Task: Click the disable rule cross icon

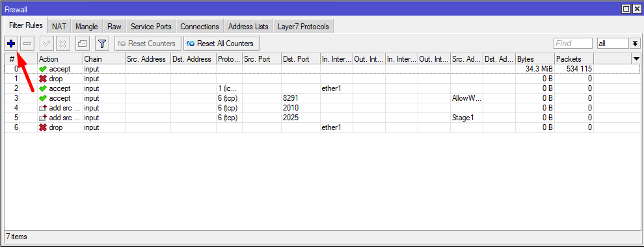Action: pos(63,43)
